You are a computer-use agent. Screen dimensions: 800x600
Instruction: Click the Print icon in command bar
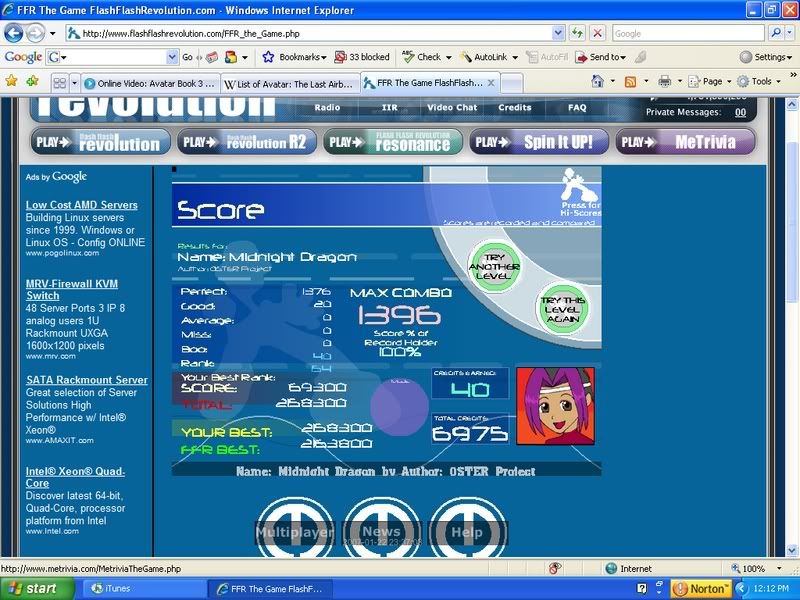click(664, 82)
